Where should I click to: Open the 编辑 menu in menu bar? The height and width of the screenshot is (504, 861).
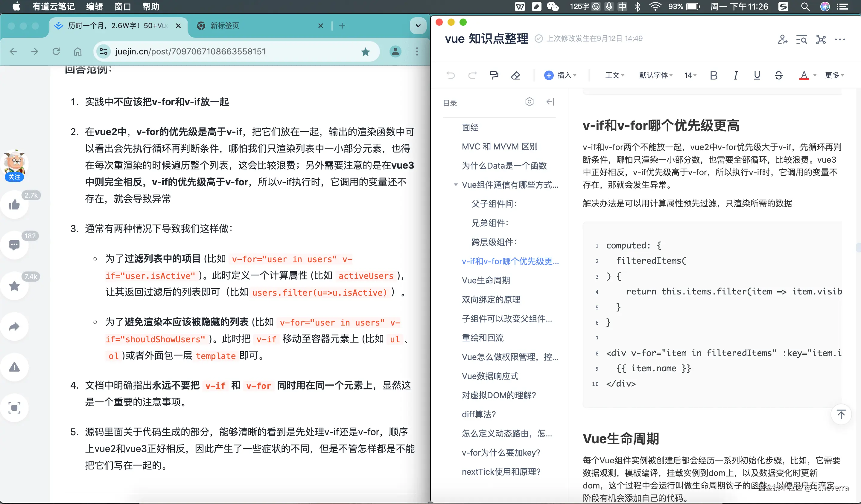coord(95,7)
